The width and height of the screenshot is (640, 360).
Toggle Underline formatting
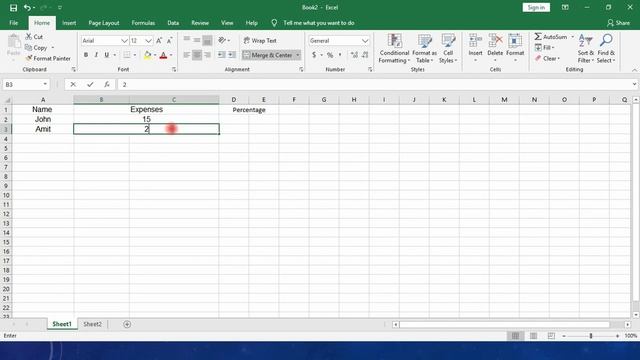[107, 55]
